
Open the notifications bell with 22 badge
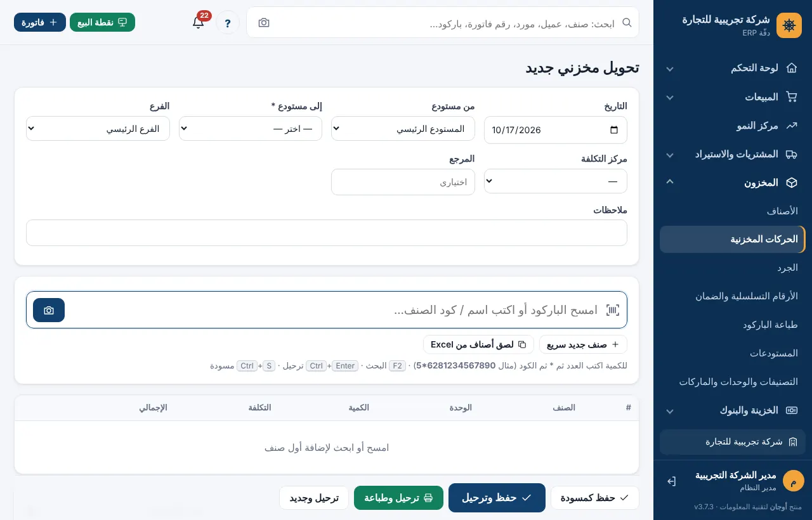[x=198, y=22]
